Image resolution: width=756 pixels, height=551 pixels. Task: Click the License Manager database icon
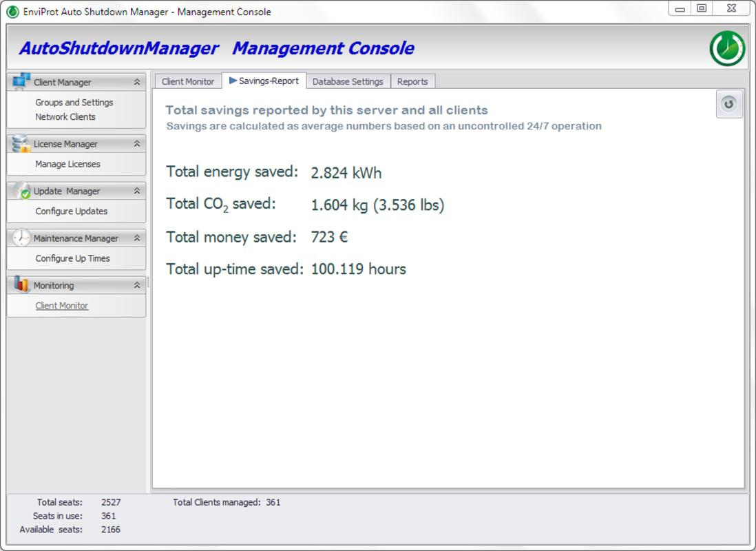21,143
